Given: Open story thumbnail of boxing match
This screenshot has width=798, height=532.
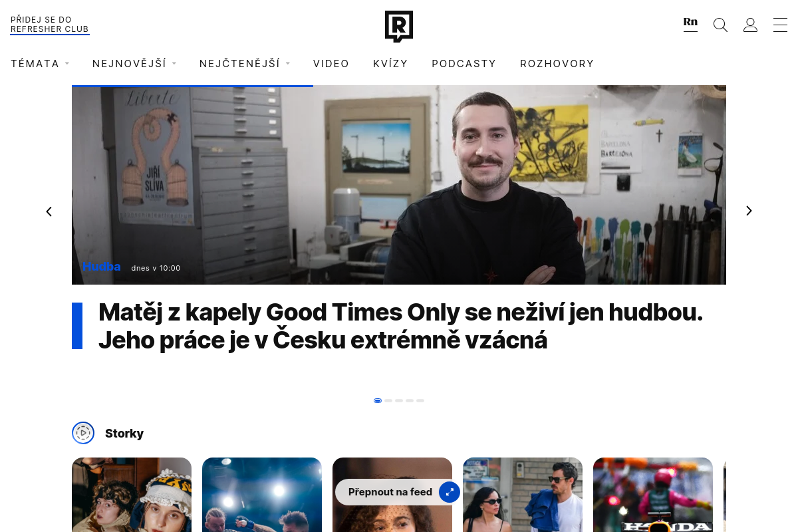Looking at the screenshot, I should [262, 495].
